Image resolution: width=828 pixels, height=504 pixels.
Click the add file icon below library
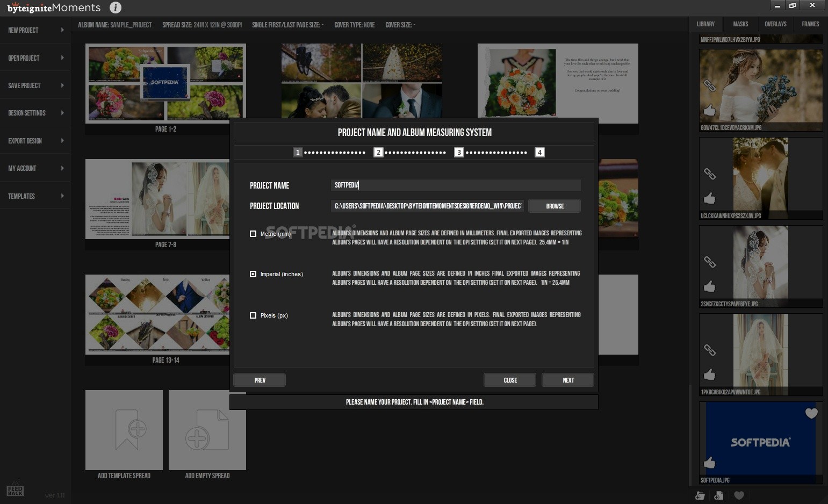tap(718, 495)
